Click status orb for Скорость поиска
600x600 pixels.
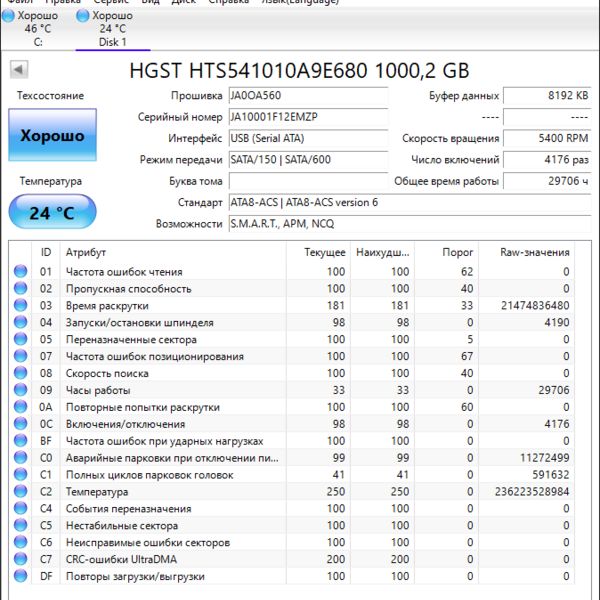coord(21,372)
